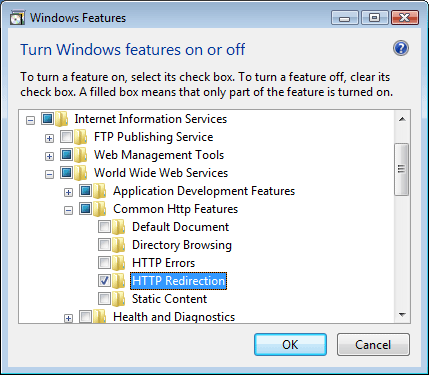
Task: Click the Internet Information Services folder icon
Action: 62,119
